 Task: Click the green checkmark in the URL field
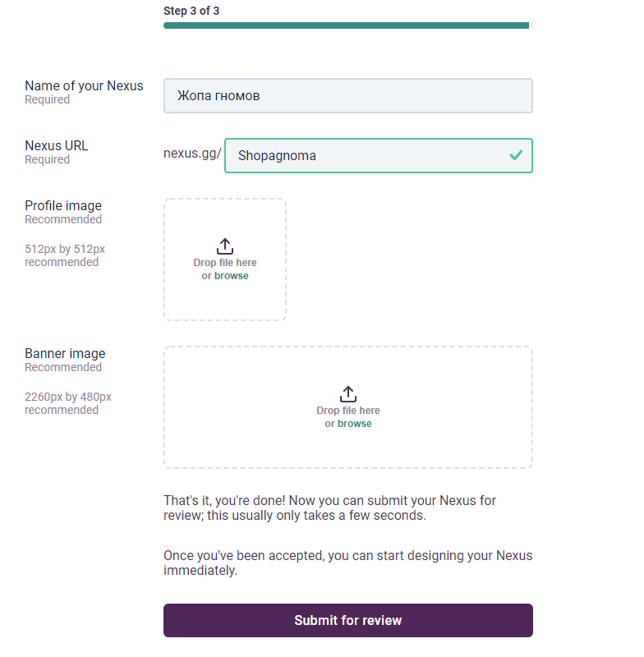516,155
